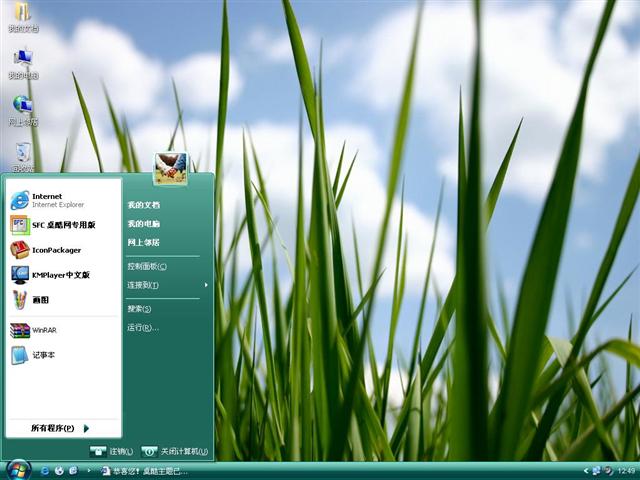Click the 注销(L) log off button

pyautogui.click(x=111, y=451)
